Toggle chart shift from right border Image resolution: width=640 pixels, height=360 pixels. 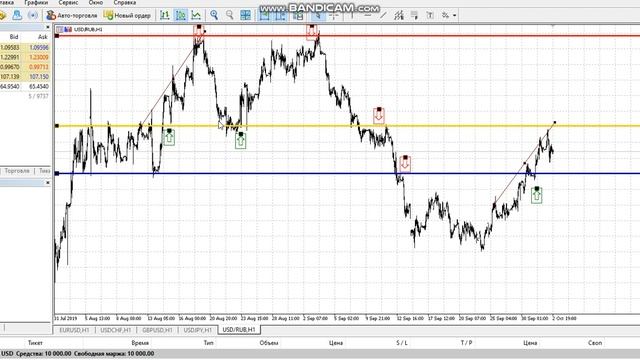coord(280,15)
